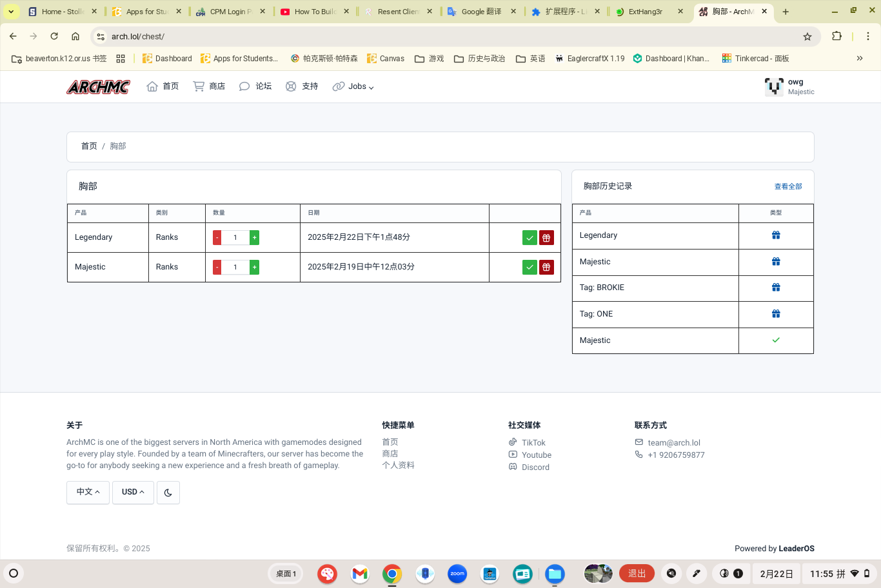Click the browser home button
The width and height of the screenshot is (881, 588).
[x=75, y=37]
